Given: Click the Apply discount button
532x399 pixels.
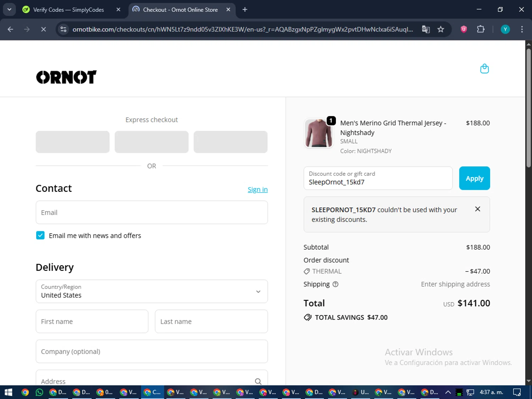Looking at the screenshot, I should (x=474, y=178).
